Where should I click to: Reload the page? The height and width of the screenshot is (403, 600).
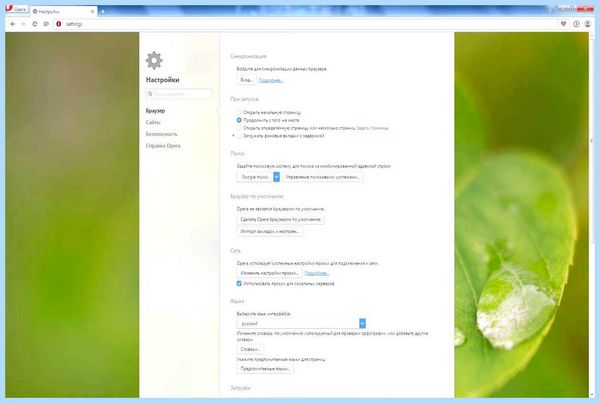click(34, 24)
